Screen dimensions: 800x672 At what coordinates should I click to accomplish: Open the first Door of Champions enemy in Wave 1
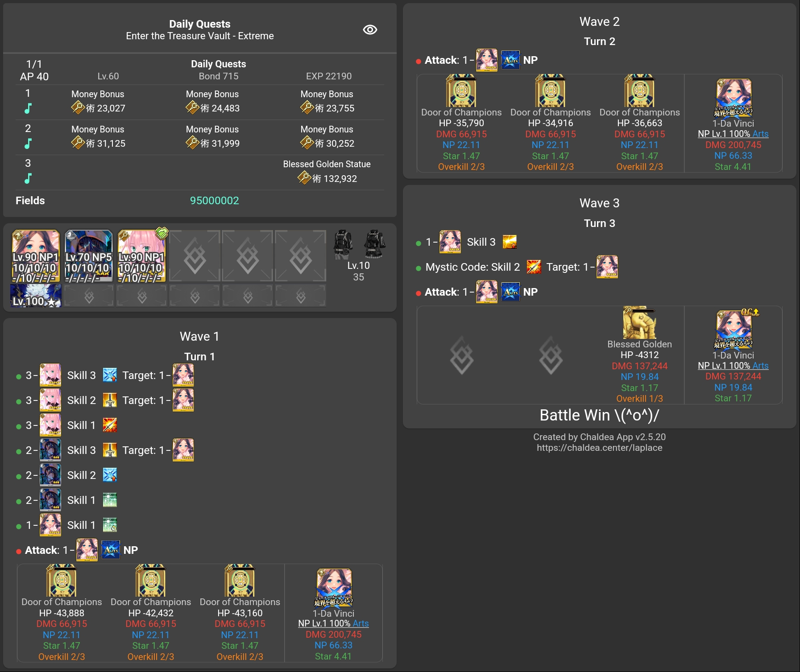(x=62, y=580)
